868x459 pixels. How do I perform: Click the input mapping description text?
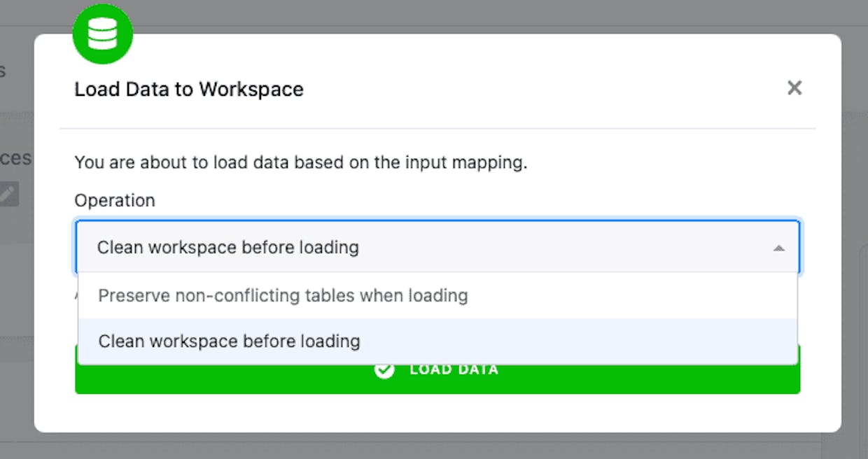[x=301, y=163]
